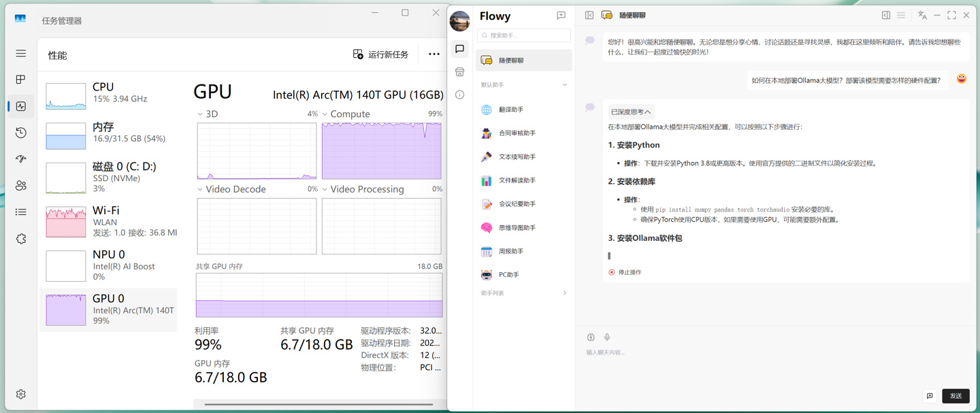This screenshot has height=413, width=980.
Task: Toggle the Task Manager hamburger navigation menu
Action: click(x=21, y=53)
